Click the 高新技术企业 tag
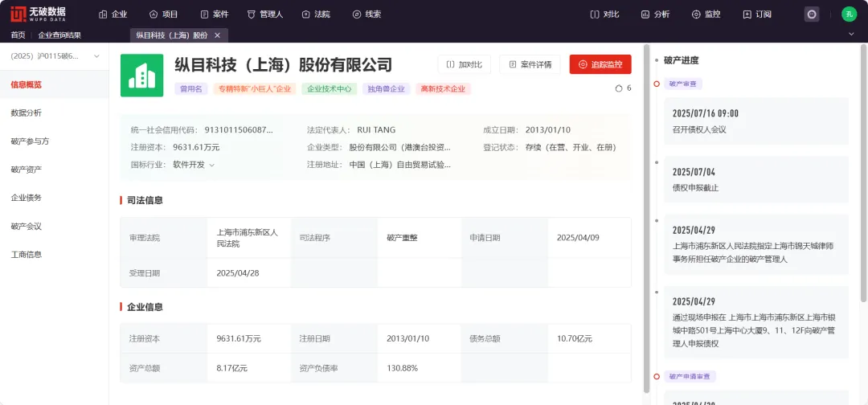868x405 pixels. [444, 88]
